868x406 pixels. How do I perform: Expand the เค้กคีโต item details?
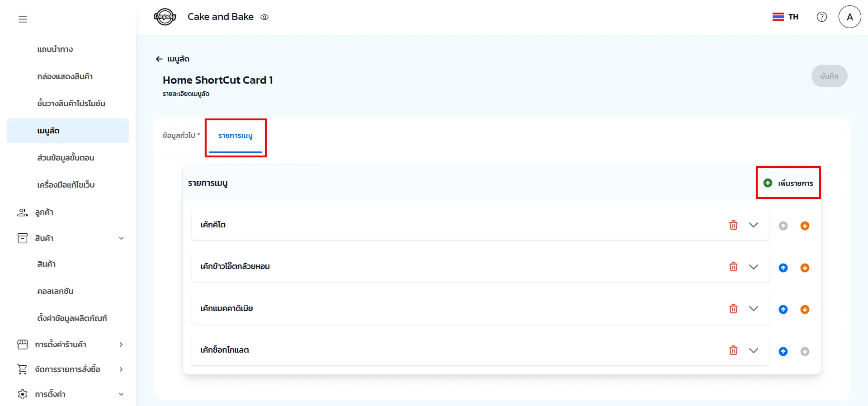tap(753, 225)
